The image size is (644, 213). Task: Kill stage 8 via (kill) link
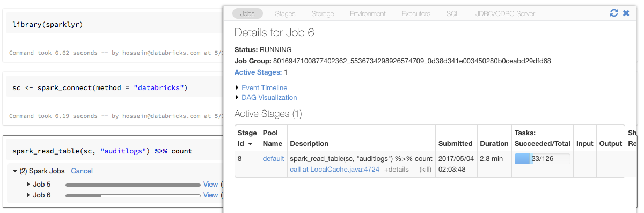(x=426, y=170)
